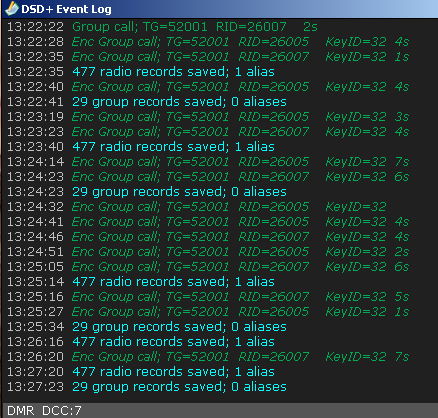Click the 13:24:32 call entry without duration

point(197,207)
